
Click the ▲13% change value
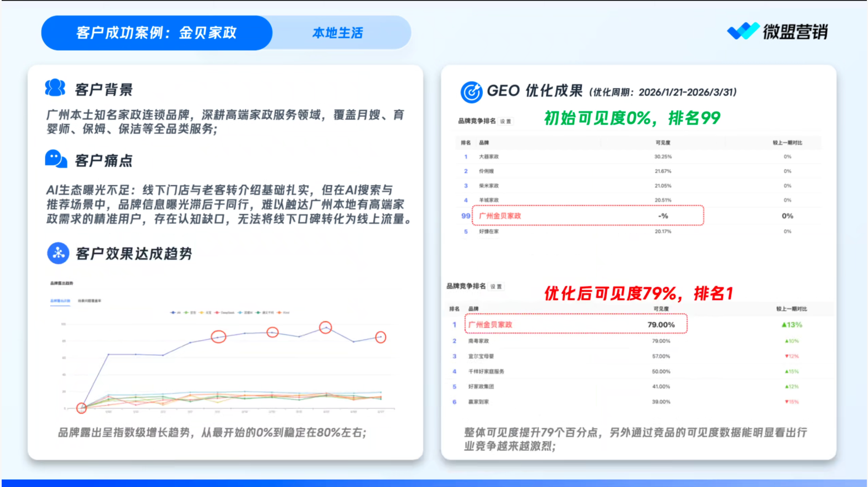792,325
